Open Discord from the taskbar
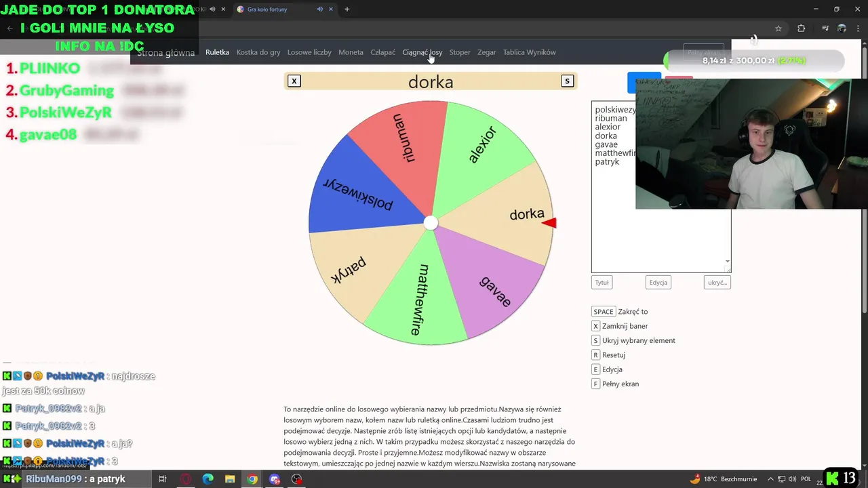 [275, 479]
